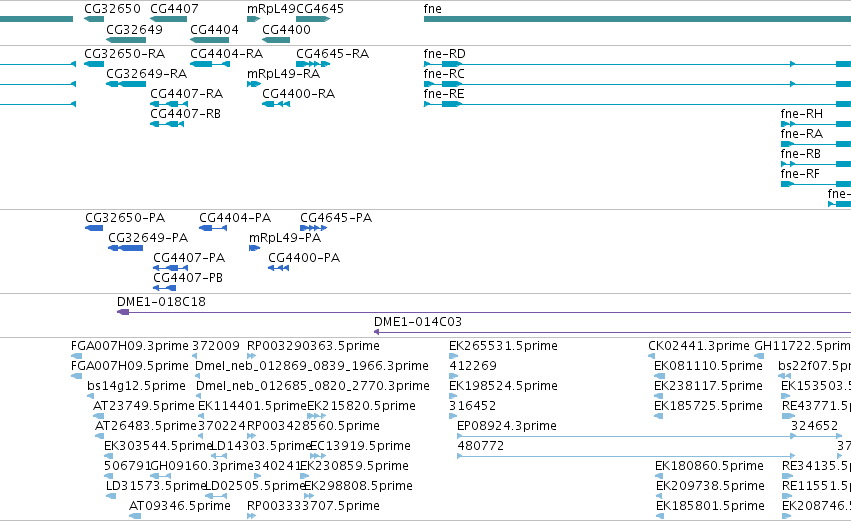
Task: Click EST label 316452
Action: click(473, 406)
